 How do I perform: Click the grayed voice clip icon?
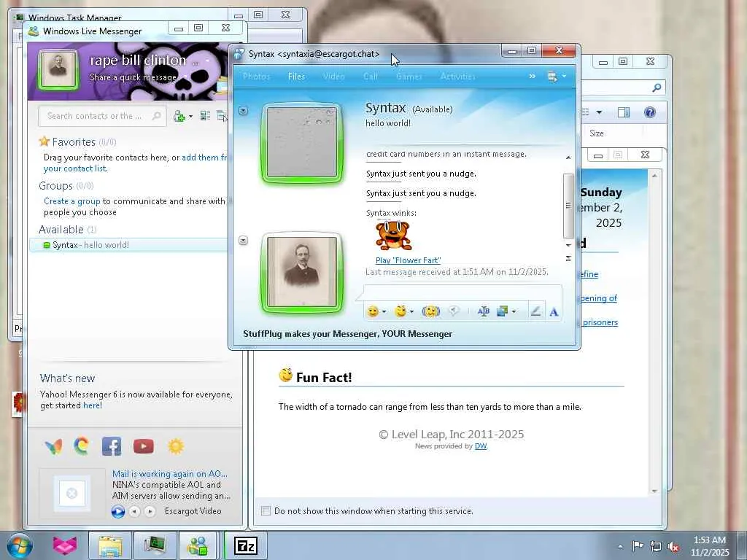point(454,311)
